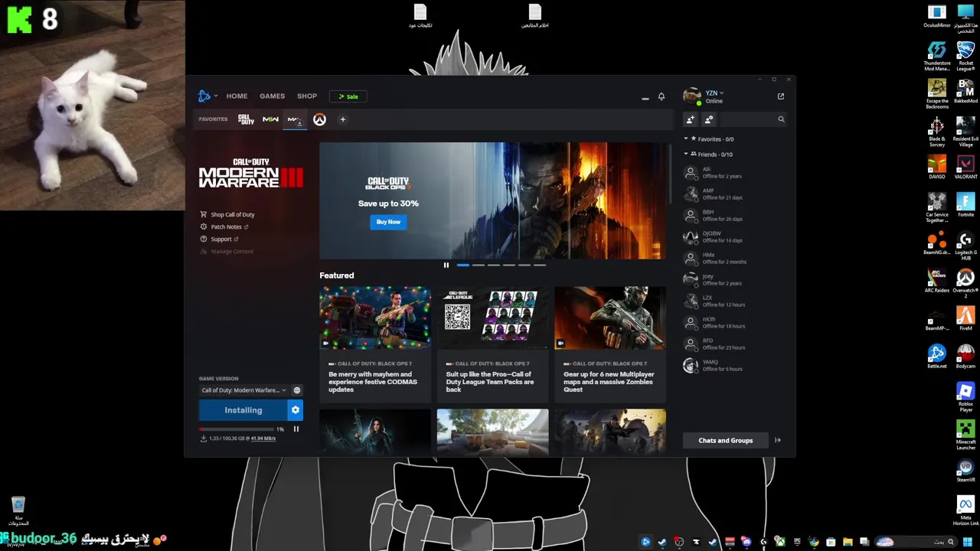The image size is (980, 551).
Task: Click Buy Now on Black Ops banner
Action: tap(388, 222)
